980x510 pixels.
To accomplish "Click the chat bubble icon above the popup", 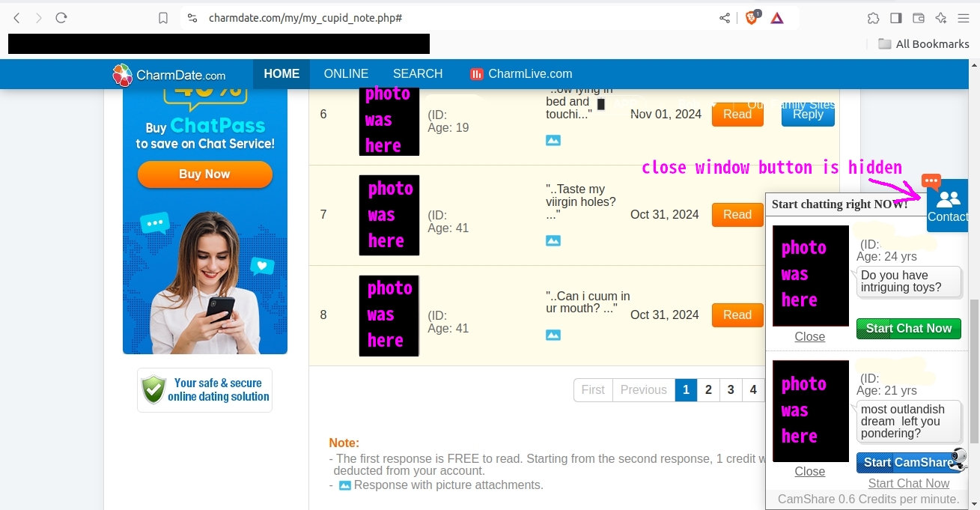I will pos(931,181).
